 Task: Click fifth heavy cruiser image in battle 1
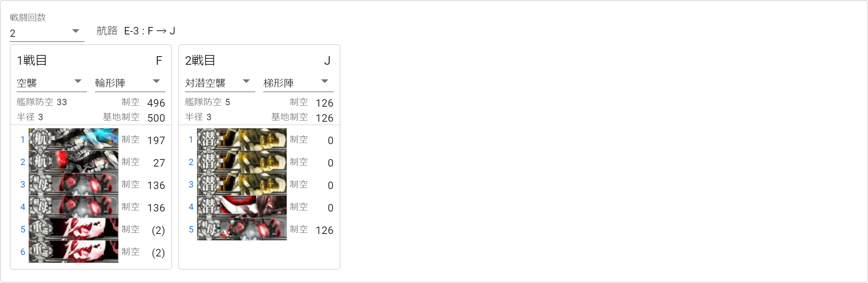(x=73, y=229)
